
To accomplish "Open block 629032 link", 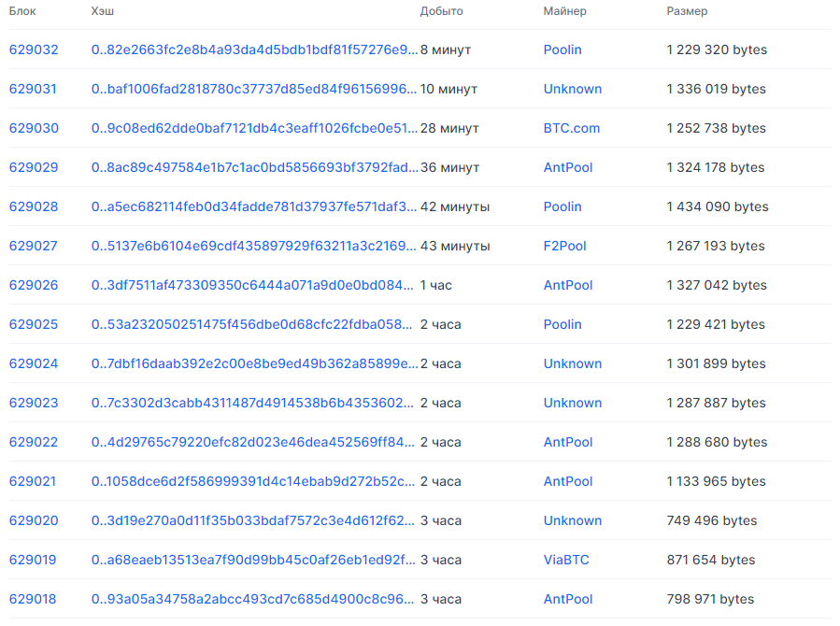I will pos(34,50).
